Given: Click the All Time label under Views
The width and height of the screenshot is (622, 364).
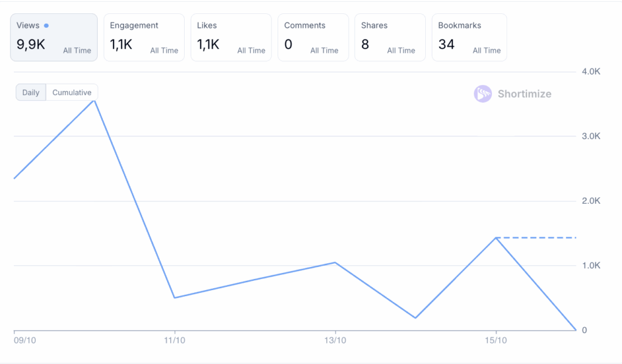Looking at the screenshot, I should pos(77,50).
